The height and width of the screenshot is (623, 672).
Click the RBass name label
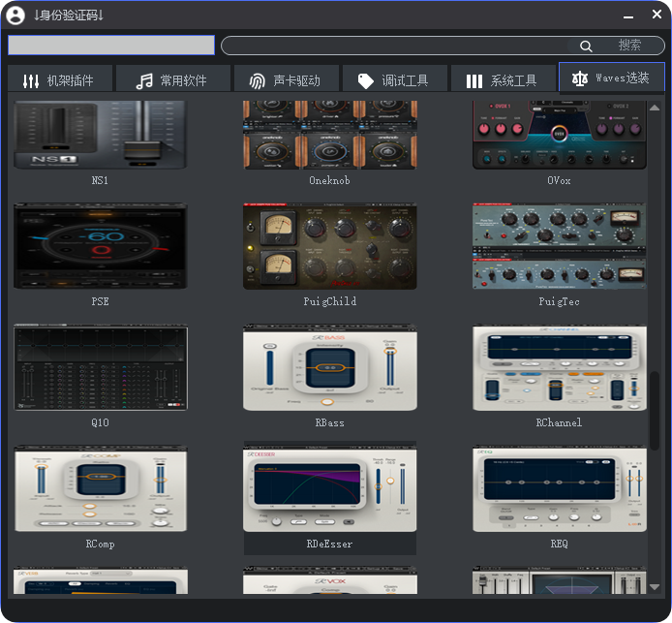329,422
